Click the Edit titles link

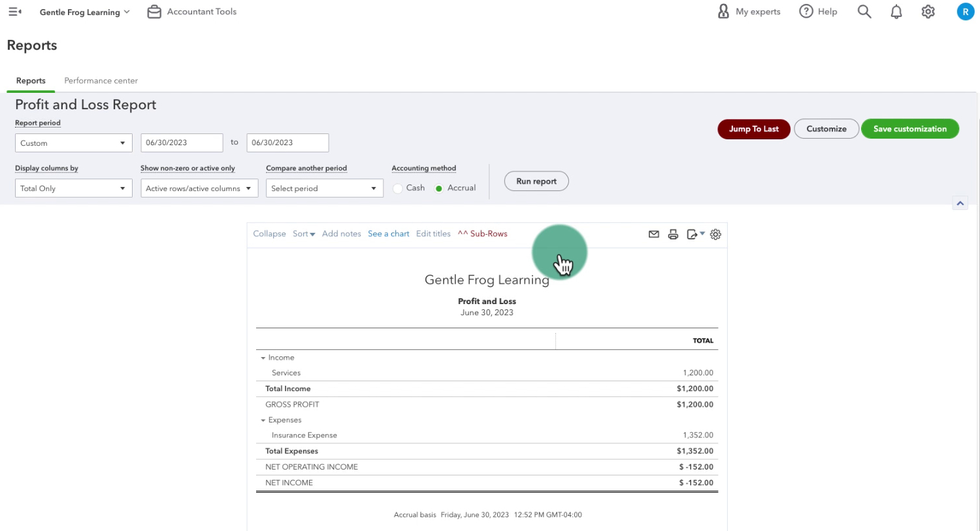433,234
